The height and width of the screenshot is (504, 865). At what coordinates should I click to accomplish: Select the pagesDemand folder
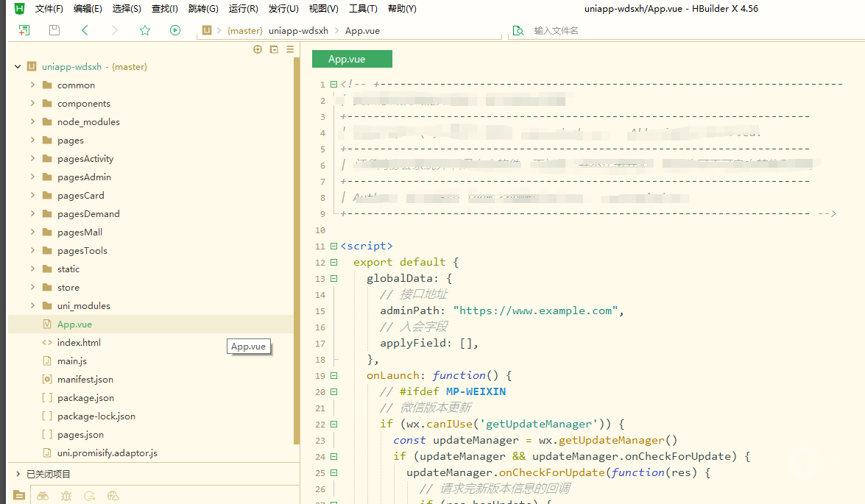click(88, 214)
